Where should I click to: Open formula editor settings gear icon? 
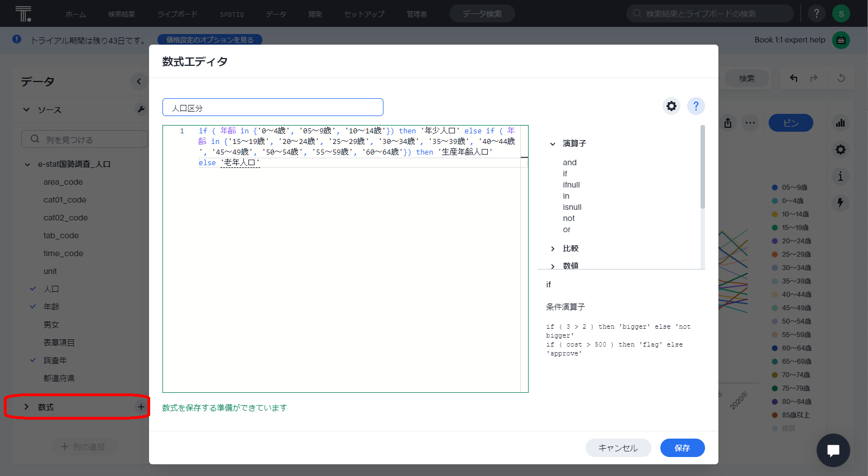coord(671,105)
